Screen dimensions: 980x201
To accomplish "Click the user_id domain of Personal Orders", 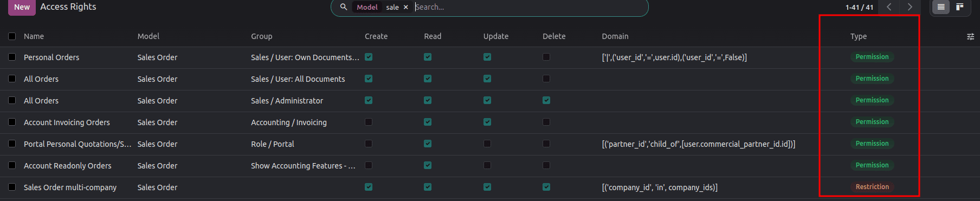I will point(674,57).
